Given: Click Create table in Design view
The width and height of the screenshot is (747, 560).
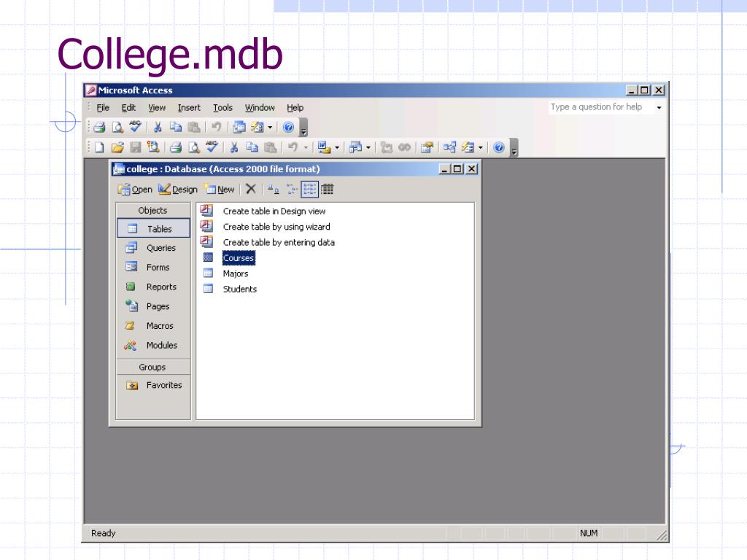Looking at the screenshot, I should click(x=274, y=211).
